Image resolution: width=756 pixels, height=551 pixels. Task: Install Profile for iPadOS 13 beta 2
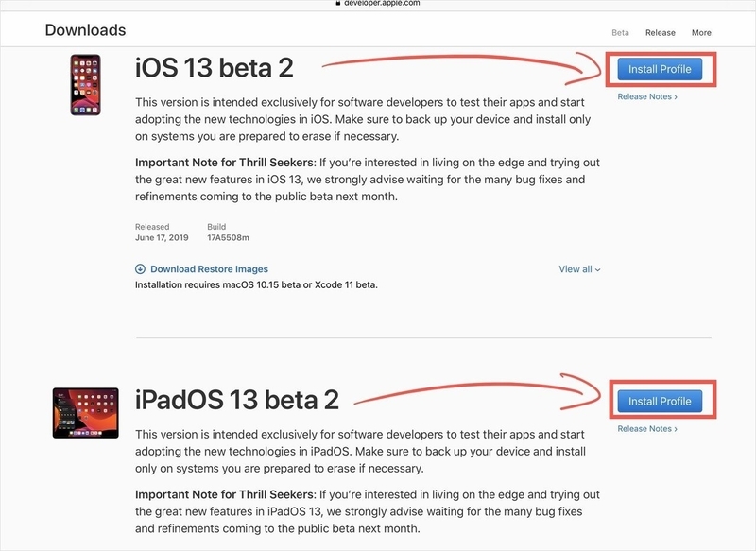coord(660,401)
